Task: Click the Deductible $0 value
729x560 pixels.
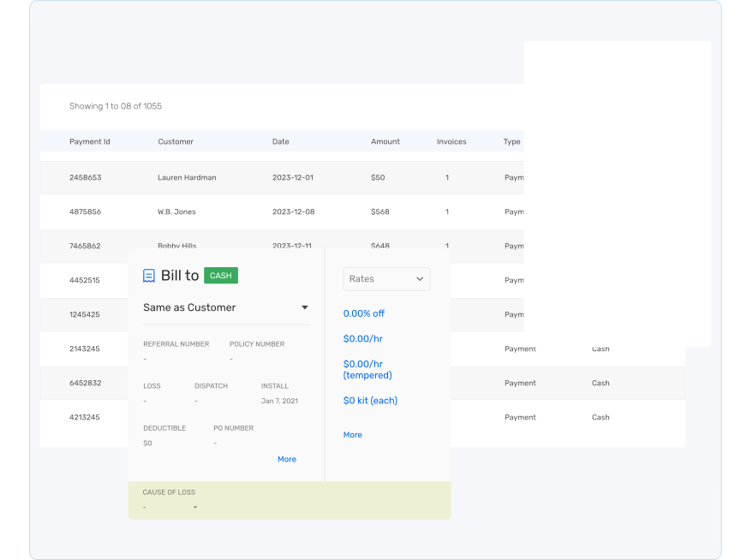Action: click(147, 444)
